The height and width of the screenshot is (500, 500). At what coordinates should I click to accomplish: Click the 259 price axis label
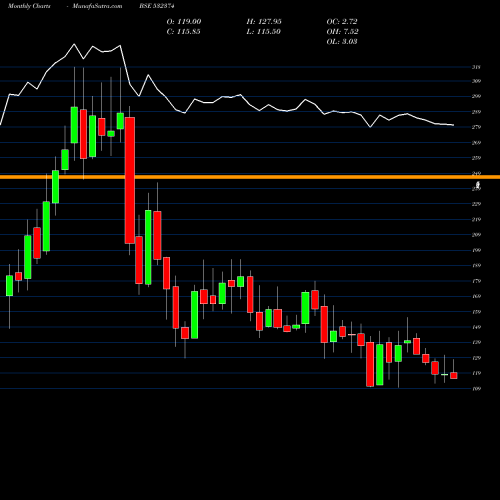(x=476, y=158)
